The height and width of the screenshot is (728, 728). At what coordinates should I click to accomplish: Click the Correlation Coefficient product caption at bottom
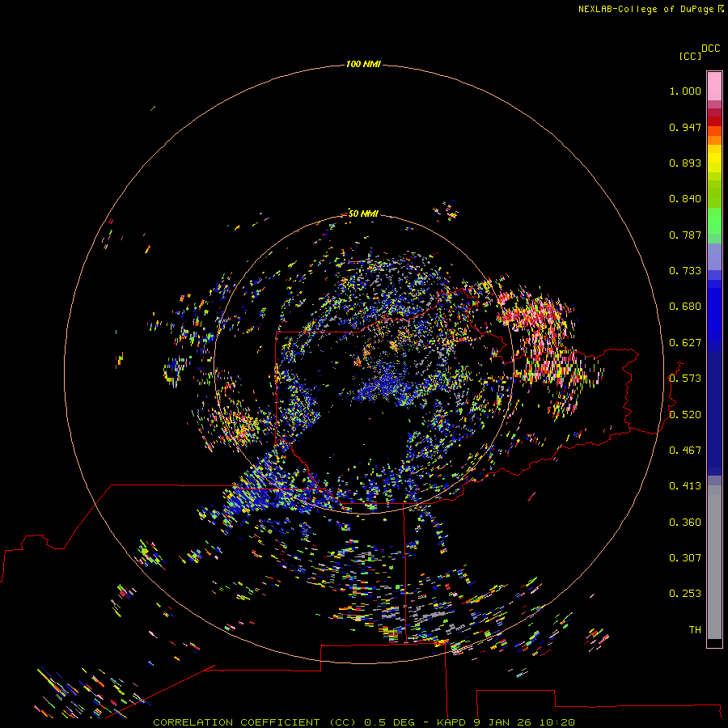pyautogui.click(x=364, y=722)
